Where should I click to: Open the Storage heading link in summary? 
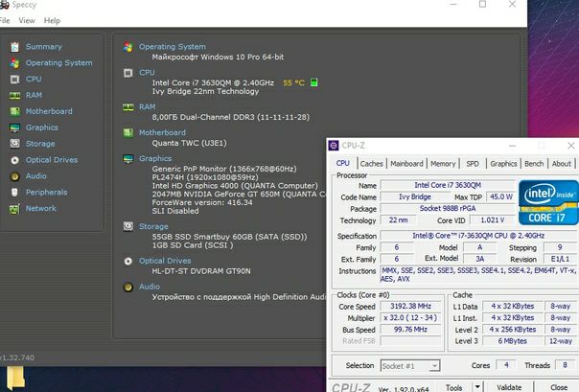(153, 226)
